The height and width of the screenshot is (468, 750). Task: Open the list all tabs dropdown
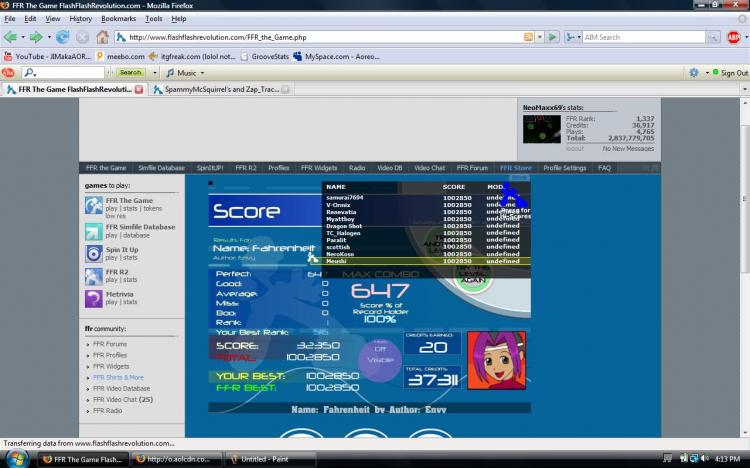(x=744, y=89)
